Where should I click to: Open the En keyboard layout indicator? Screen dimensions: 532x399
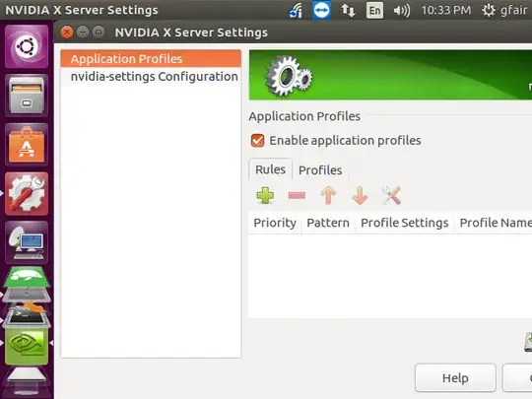pyautogui.click(x=374, y=10)
